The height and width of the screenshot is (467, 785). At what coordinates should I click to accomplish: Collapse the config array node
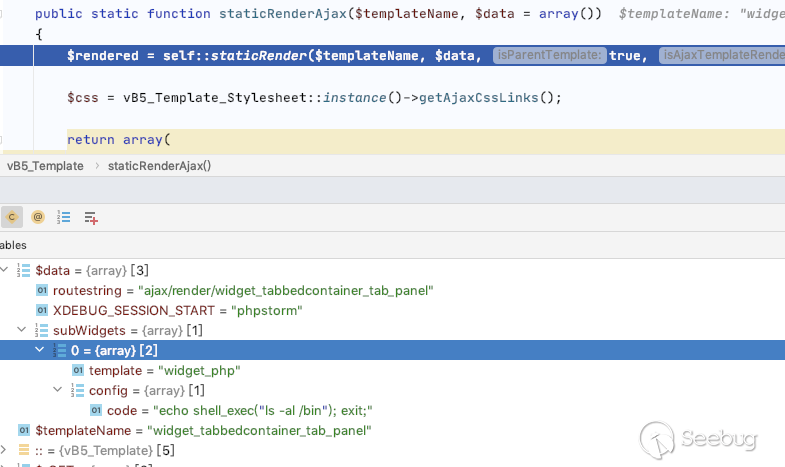[x=58, y=390]
